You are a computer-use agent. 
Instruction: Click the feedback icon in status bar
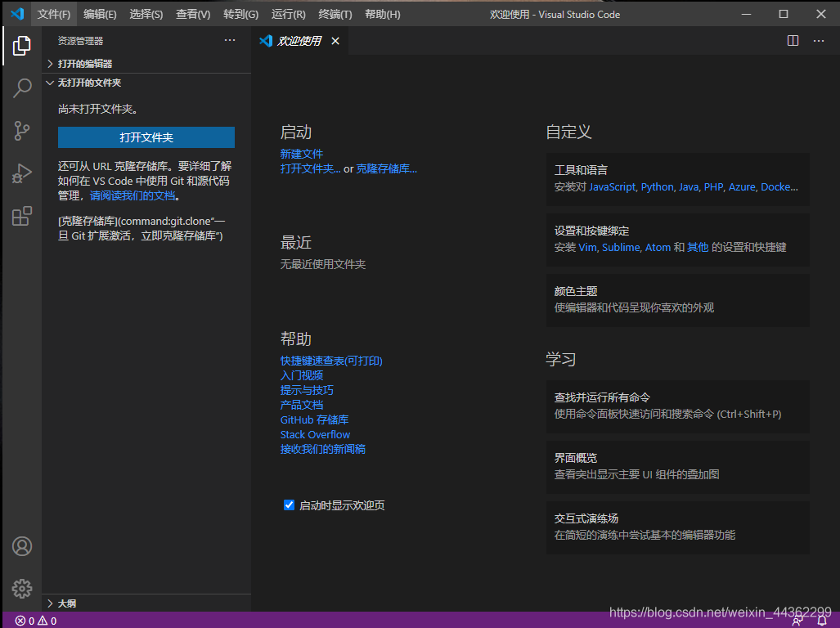coord(797,621)
